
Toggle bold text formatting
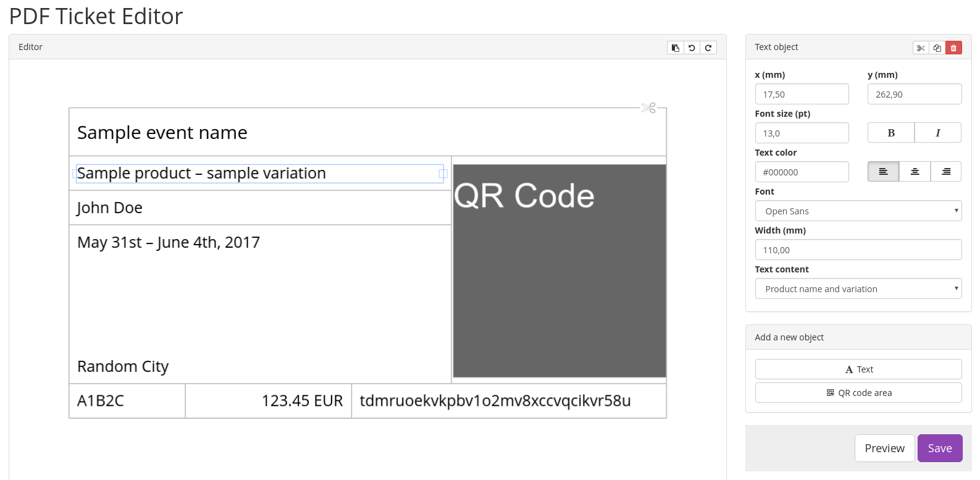click(x=890, y=133)
